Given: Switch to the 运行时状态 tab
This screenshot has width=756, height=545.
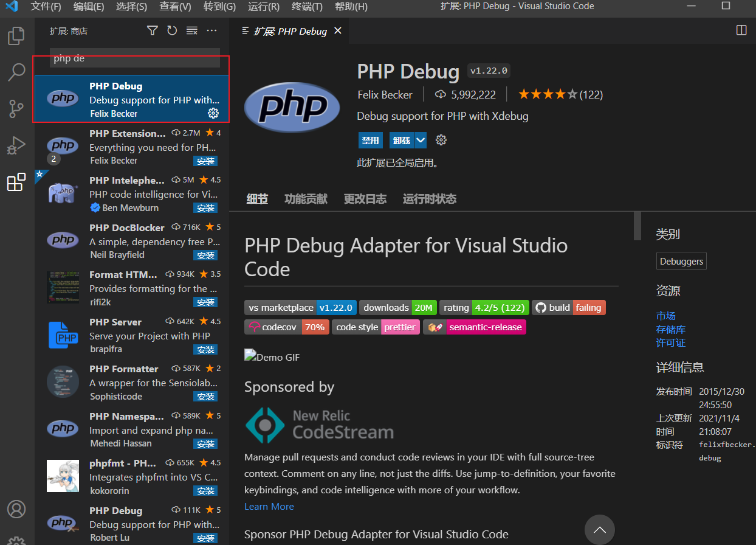Looking at the screenshot, I should coord(429,199).
